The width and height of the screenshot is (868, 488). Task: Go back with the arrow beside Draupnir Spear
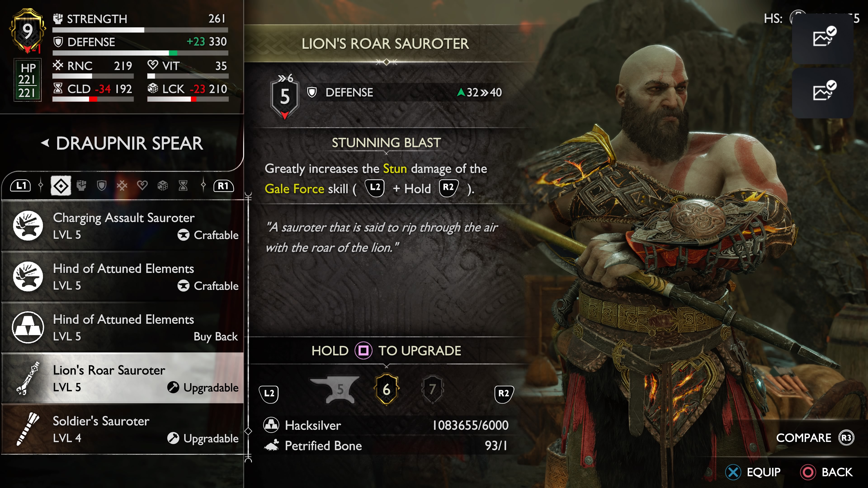tap(45, 143)
